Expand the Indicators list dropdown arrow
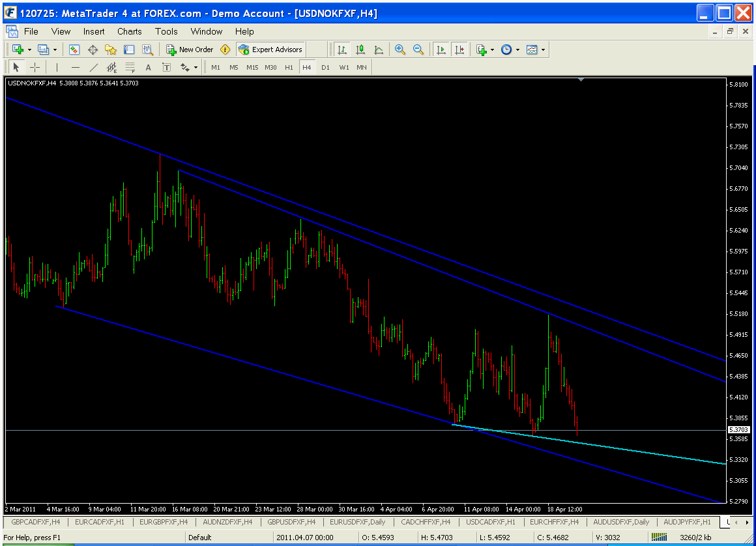Screen dimensions: 756x546 pyautogui.click(x=492, y=50)
